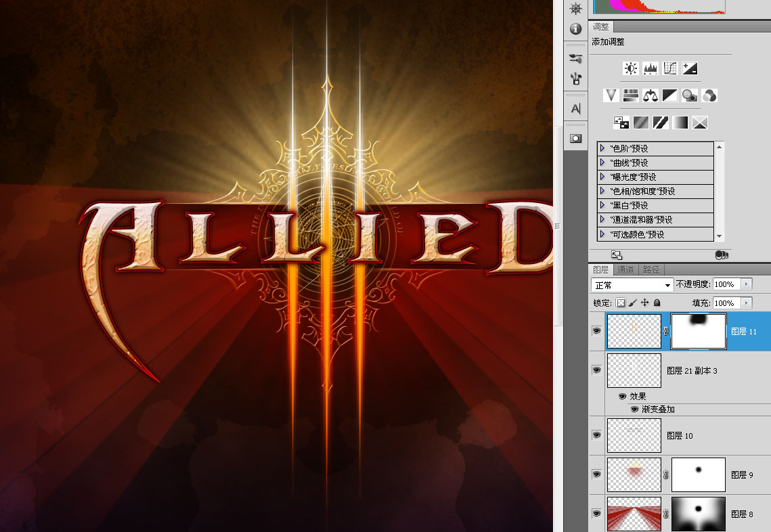771x532 pixels.
Task: Open the Info panel icon
Action: click(576, 29)
